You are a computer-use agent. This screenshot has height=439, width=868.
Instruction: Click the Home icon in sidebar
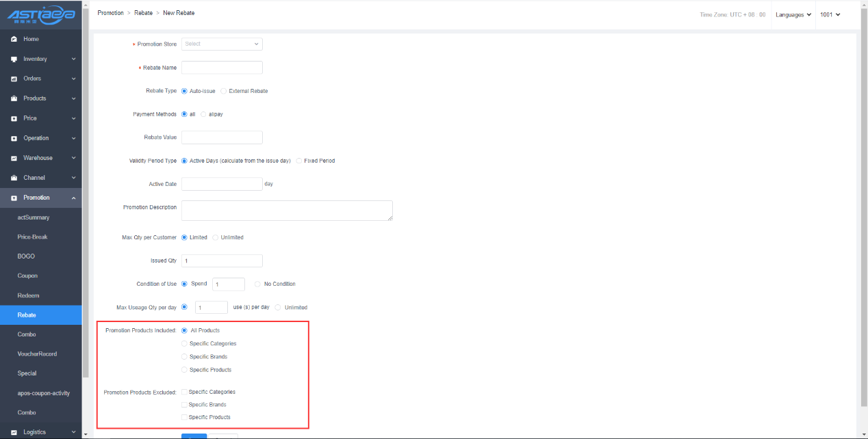tap(14, 40)
